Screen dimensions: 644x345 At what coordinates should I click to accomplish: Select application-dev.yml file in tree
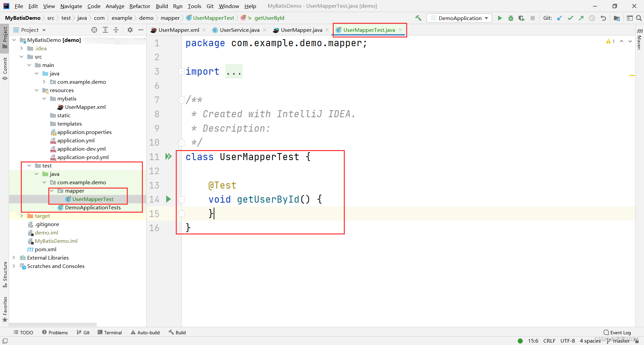(x=82, y=149)
